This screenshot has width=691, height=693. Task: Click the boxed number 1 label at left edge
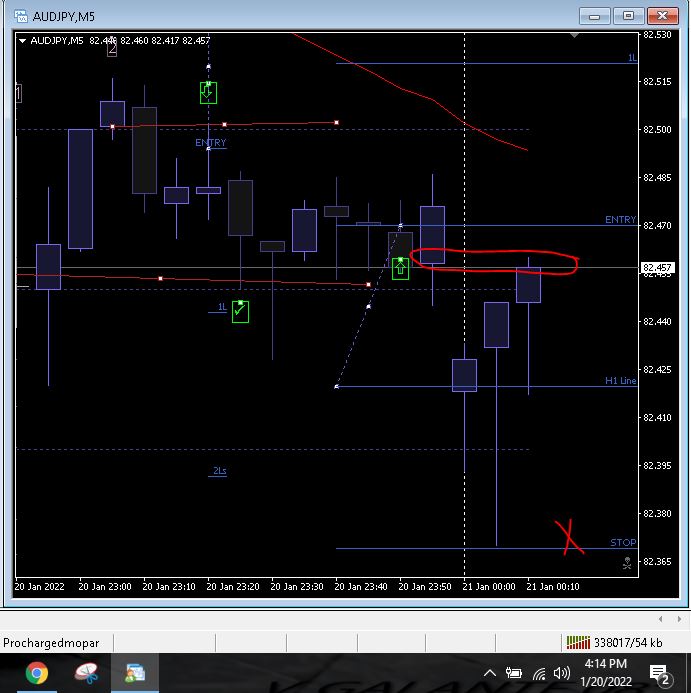pos(18,93)
